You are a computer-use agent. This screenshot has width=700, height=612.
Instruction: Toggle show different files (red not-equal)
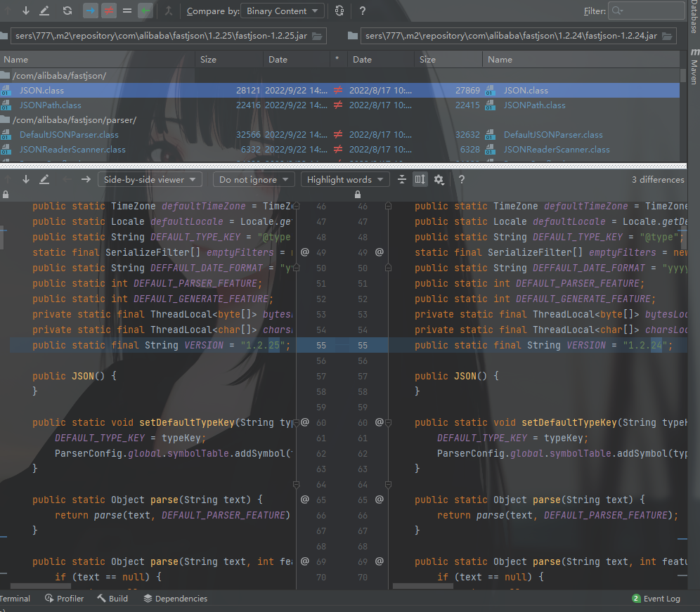109,11
